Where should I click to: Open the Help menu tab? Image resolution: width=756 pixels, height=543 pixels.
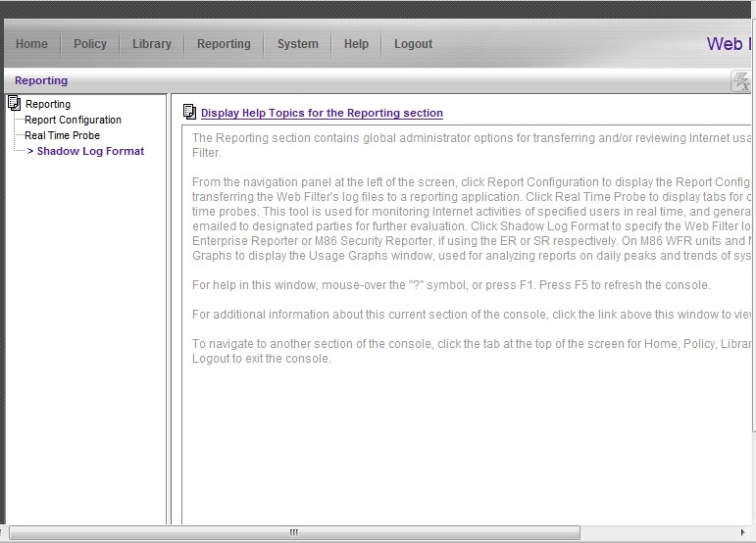(356, 44)
